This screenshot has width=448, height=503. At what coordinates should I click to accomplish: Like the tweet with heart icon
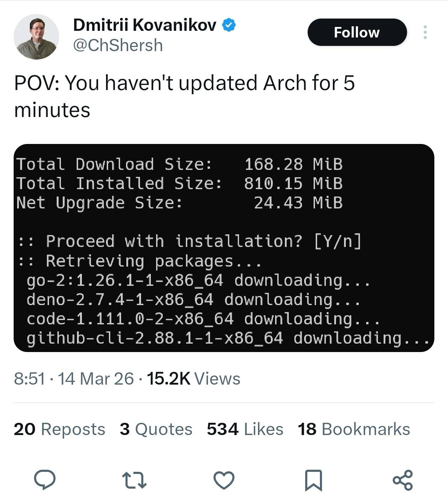point(224,480)
